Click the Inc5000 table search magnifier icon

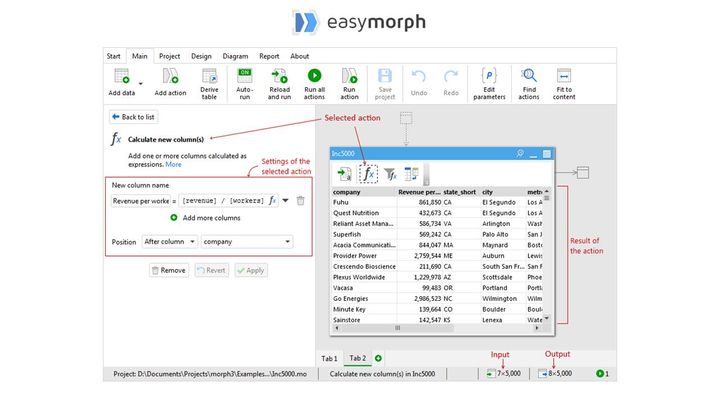520,153
